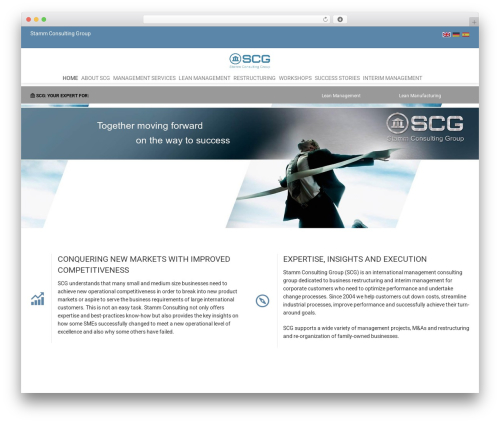Image resolution: width=500 pixels, height=423 pixels.
Task: Maximize the browser with green button
Action: pyautogui.click(x=44, y=19)
